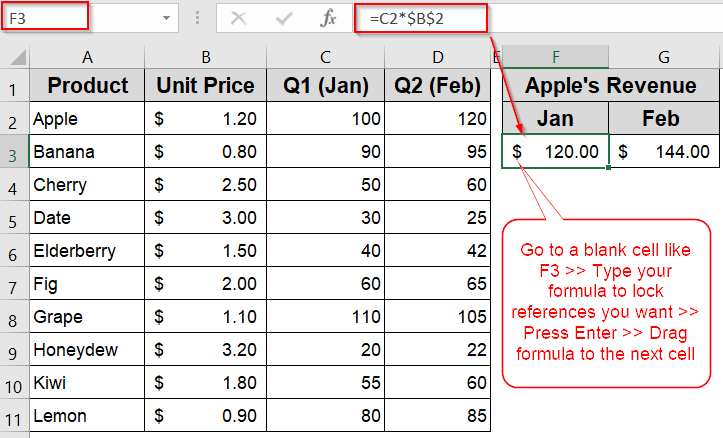Select row 6 header
723x438 pixels.
[x=14, y=250]
